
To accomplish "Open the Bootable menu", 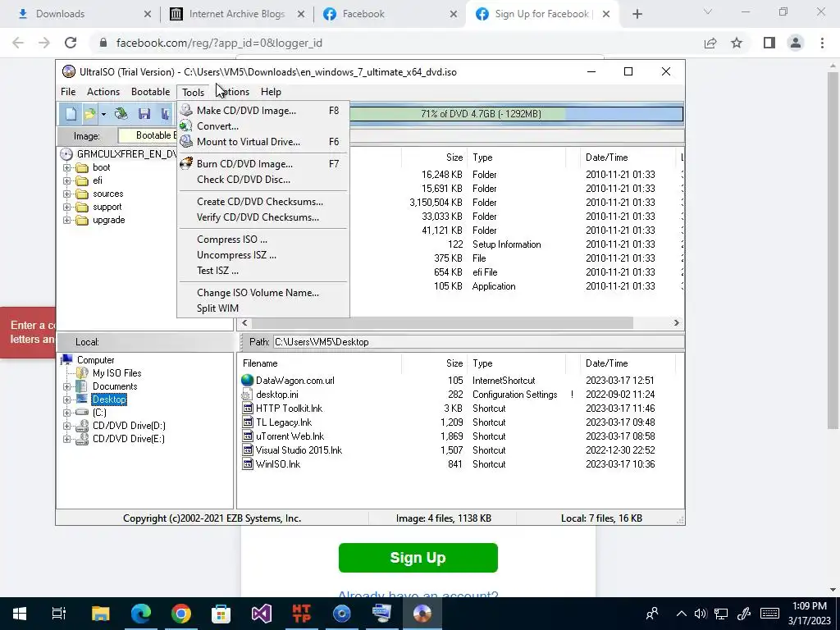I will [151, 92].
